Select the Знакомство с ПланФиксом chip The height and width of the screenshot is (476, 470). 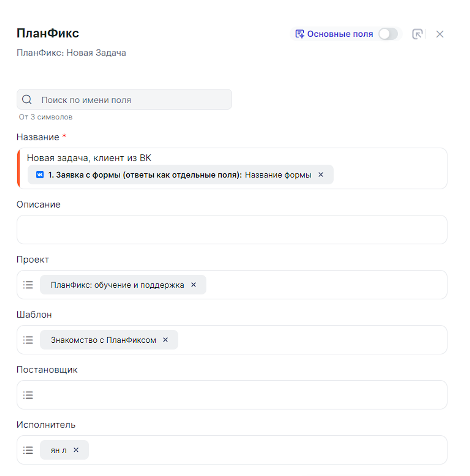[103, 340]
